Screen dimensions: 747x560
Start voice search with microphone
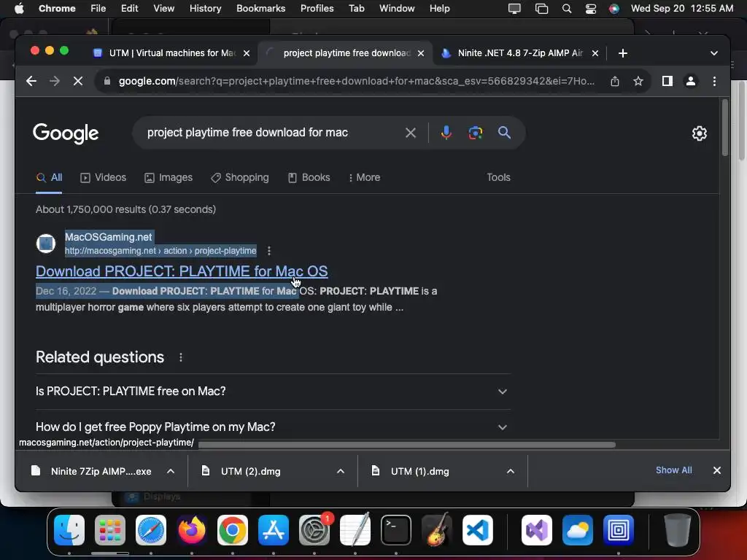(446, 133)
